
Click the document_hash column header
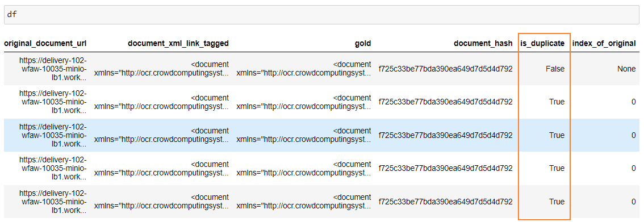(x=483, y=44)
